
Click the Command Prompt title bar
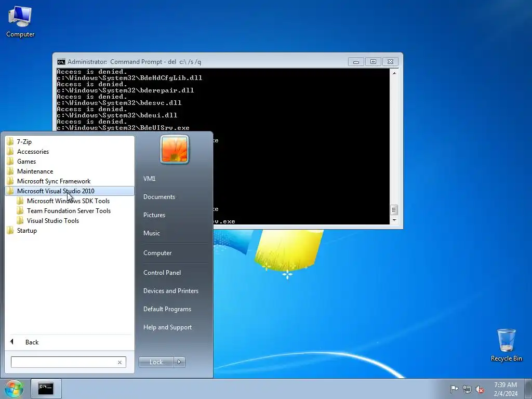[x=204, y=62]
